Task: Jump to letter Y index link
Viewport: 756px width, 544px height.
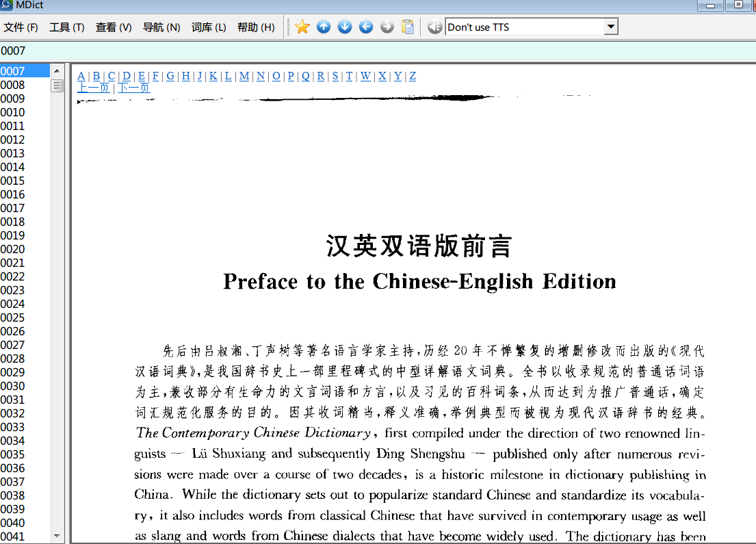Action: (397, 76)
